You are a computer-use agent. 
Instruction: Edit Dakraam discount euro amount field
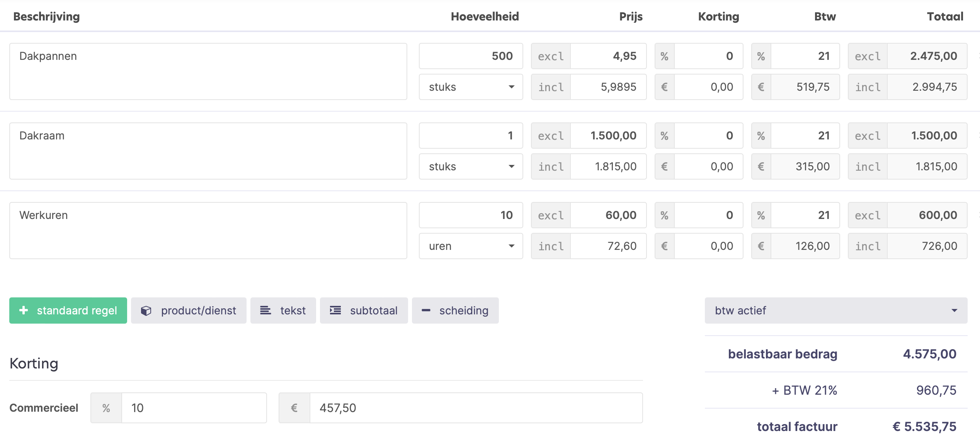(709, 167)
